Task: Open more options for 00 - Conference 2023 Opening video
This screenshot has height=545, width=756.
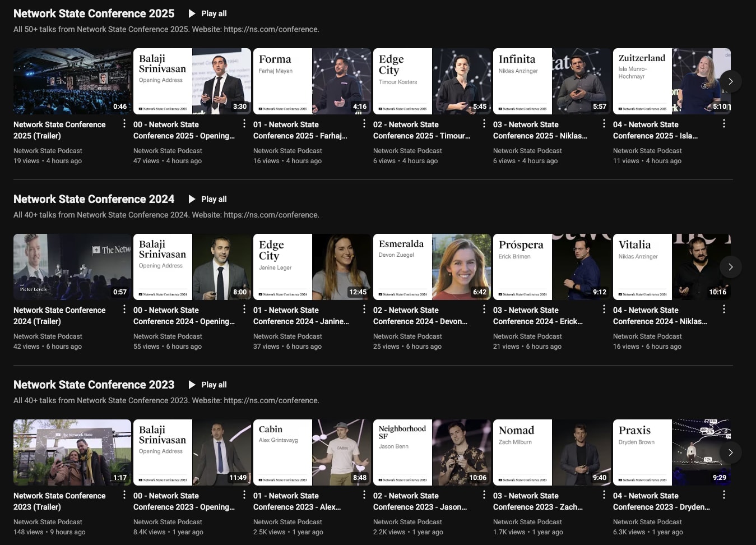Action: [244, 495]
